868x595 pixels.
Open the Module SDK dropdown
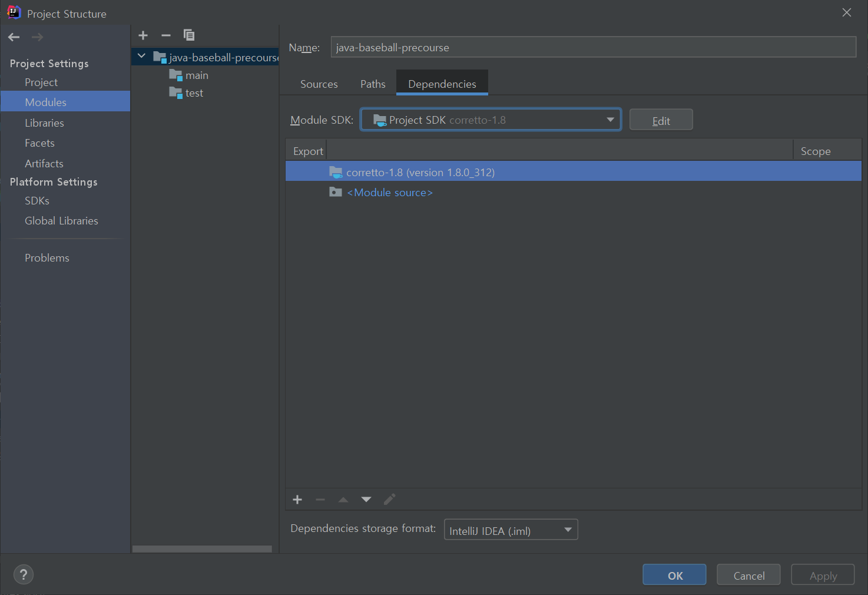pyautogui.click(x=491, y=120)
